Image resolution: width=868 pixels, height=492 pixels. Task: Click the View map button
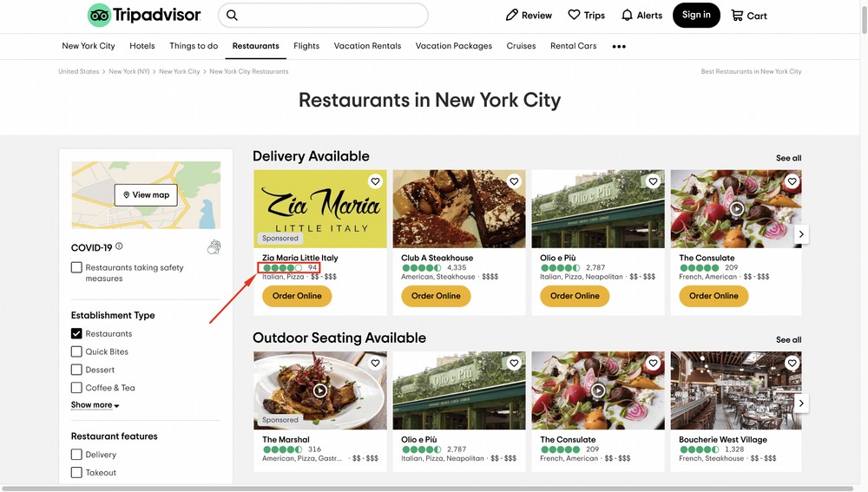click(x=146, y=195)
